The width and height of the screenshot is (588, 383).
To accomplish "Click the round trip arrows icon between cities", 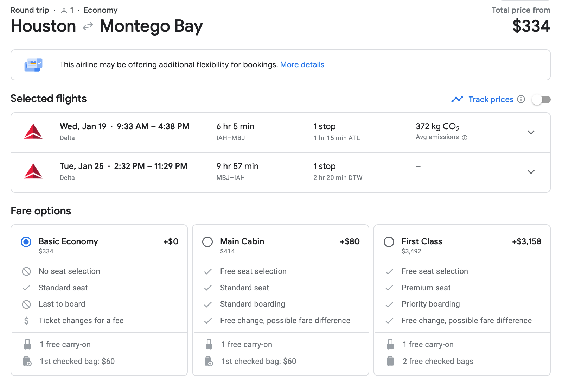I will pyautogui.click(x=88, y=26).
